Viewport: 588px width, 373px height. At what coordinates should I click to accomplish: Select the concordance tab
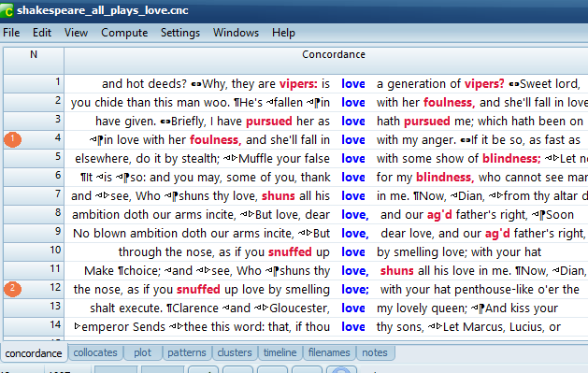34,353
